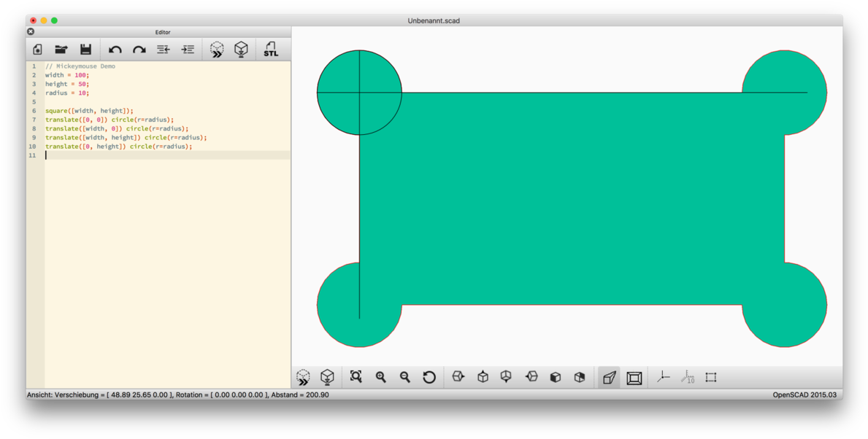Enable Perspective projection mode
This screenshot has height=439, width=868.
pos(610,377)
